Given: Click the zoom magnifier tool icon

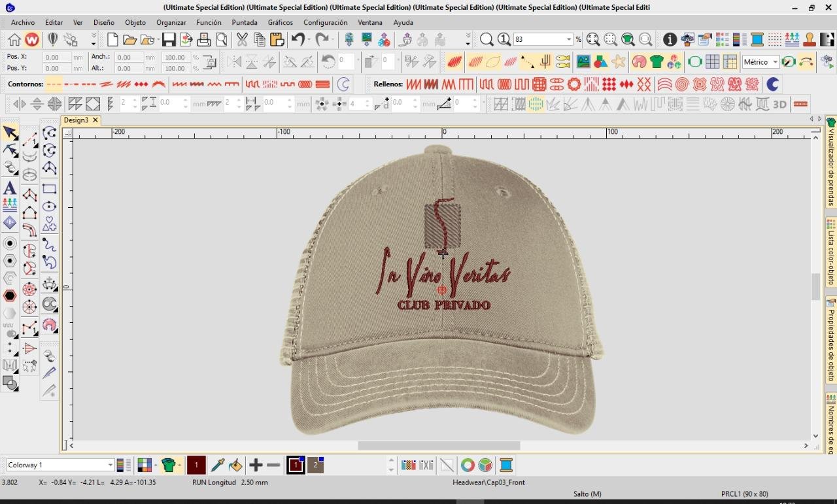Looking at the screenshot, I should (x=487, y=40).
